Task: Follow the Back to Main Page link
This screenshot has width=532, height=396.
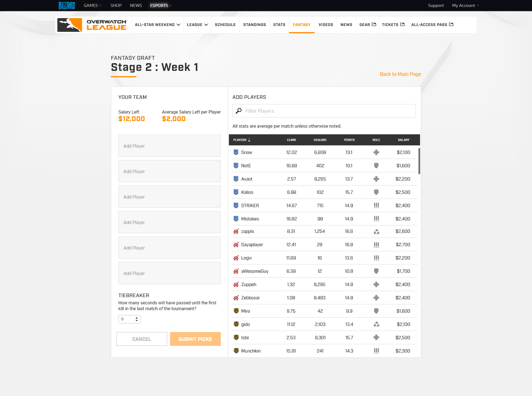Action: pos(400,74)
